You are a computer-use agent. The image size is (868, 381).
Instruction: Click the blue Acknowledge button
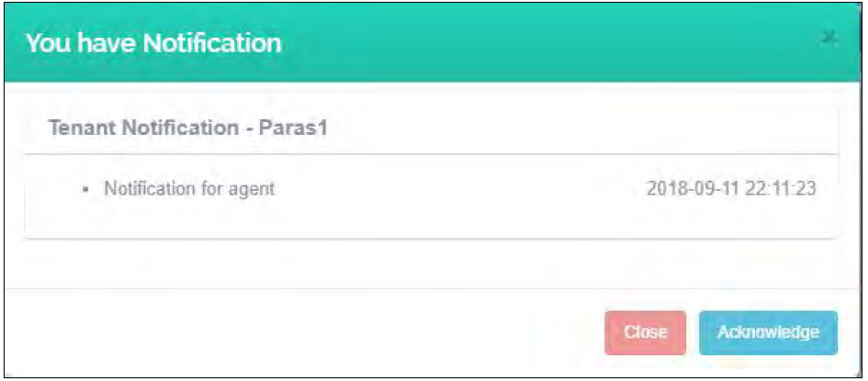pos(768,332)
